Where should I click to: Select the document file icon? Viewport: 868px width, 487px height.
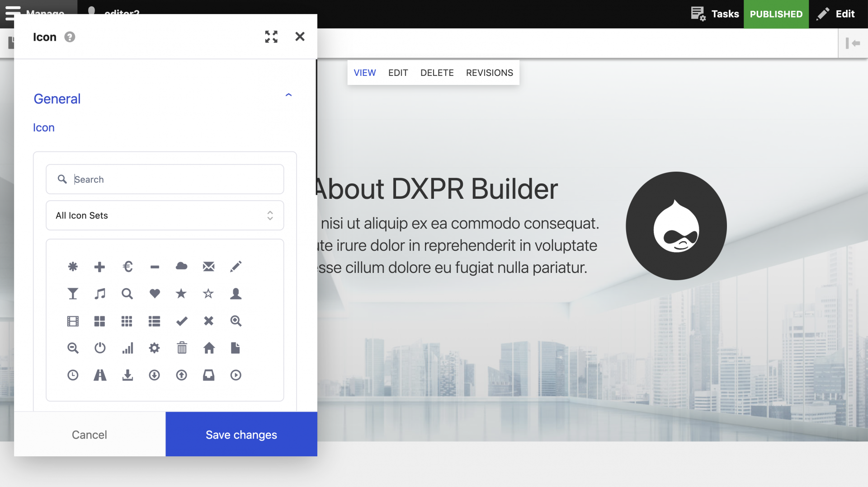coord(236,348)
